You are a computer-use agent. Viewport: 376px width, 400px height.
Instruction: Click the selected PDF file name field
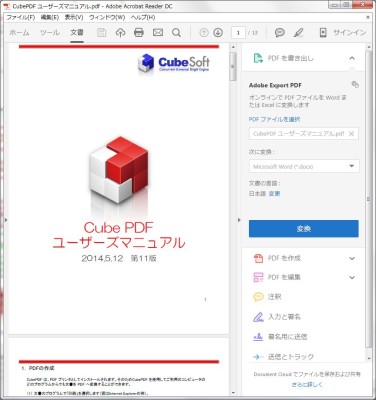pyautogui.click(x=304, y=134)
